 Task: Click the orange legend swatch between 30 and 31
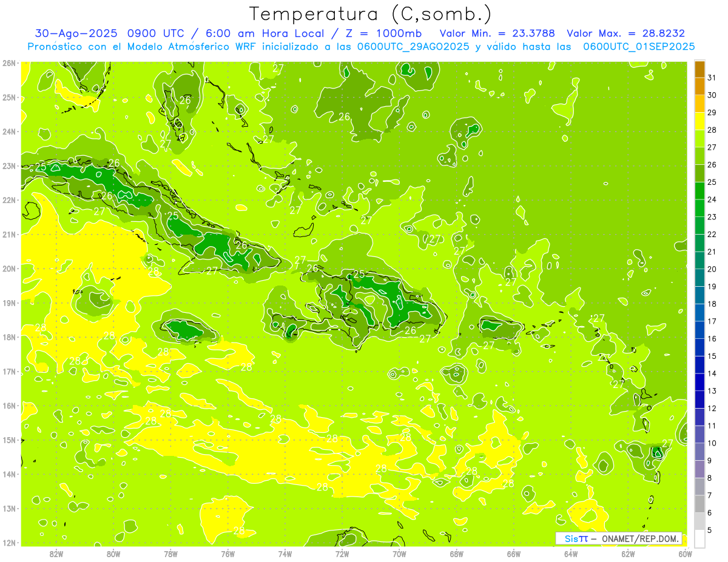pos(699,86)
